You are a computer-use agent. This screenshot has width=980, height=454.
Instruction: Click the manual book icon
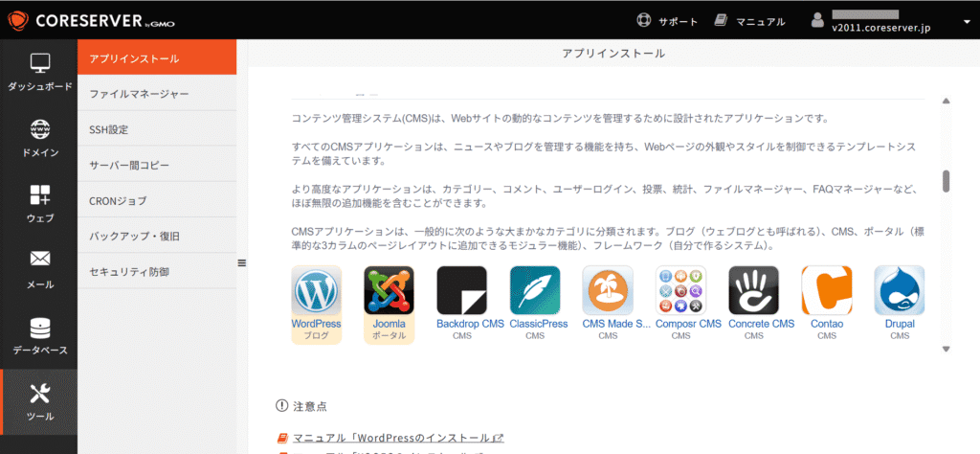pos(722,21)
